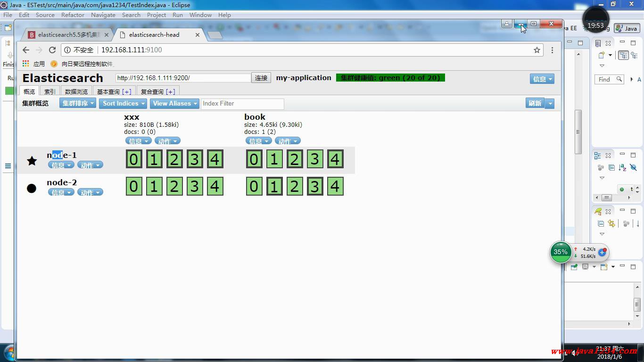Go back in the browser
Viewport: 644px width, 362px height.
(x=26, y=50)
